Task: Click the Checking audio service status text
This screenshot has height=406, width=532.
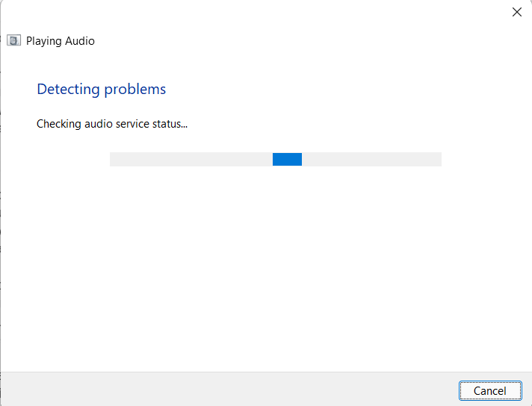Action: pyautogui.click(x=112, y=124)
